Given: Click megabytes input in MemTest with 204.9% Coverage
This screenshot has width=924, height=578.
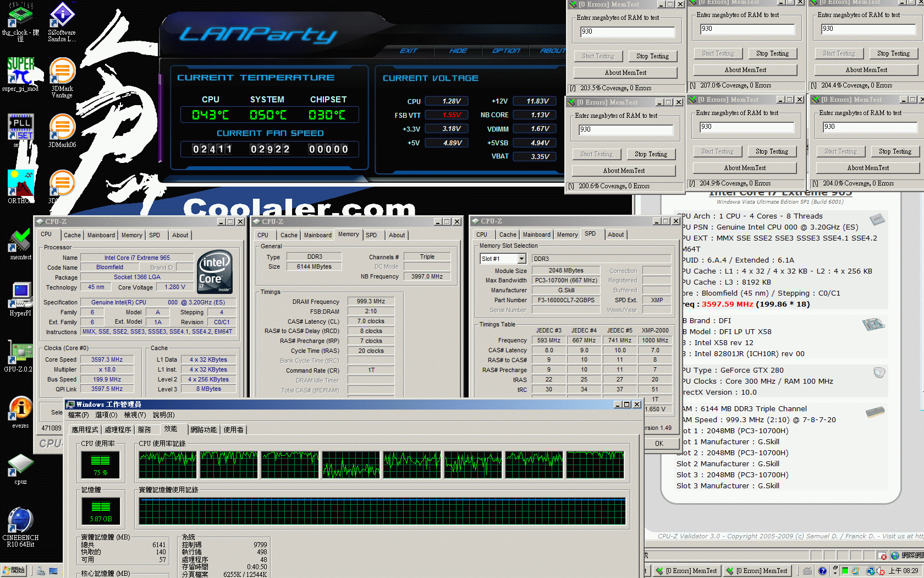Looking at the screenshot, I should (x=747, y=127).
